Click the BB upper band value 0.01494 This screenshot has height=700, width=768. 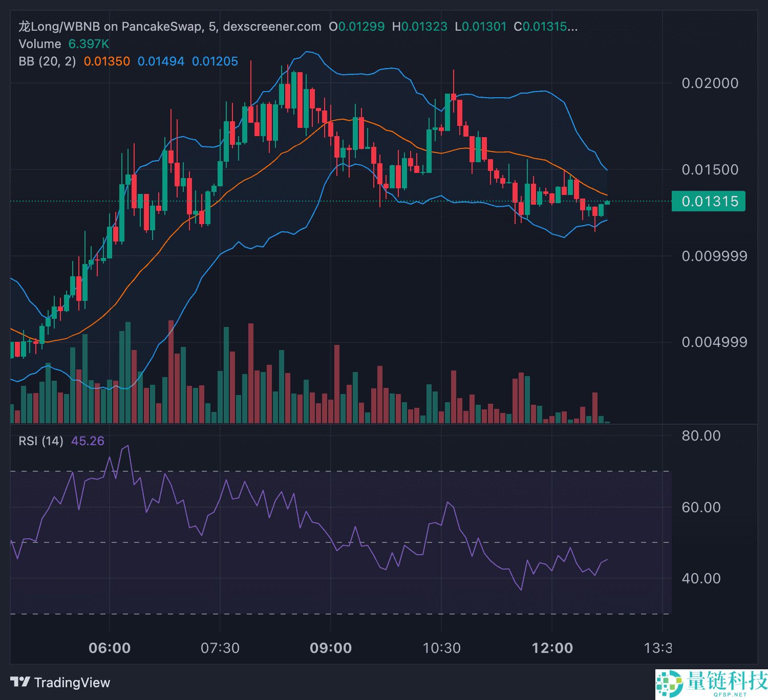(x=161, y=61)
